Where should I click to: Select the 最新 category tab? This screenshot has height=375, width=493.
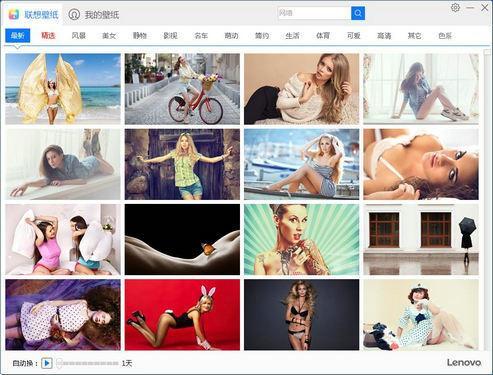pyautogui.click(x=18, y=35)
